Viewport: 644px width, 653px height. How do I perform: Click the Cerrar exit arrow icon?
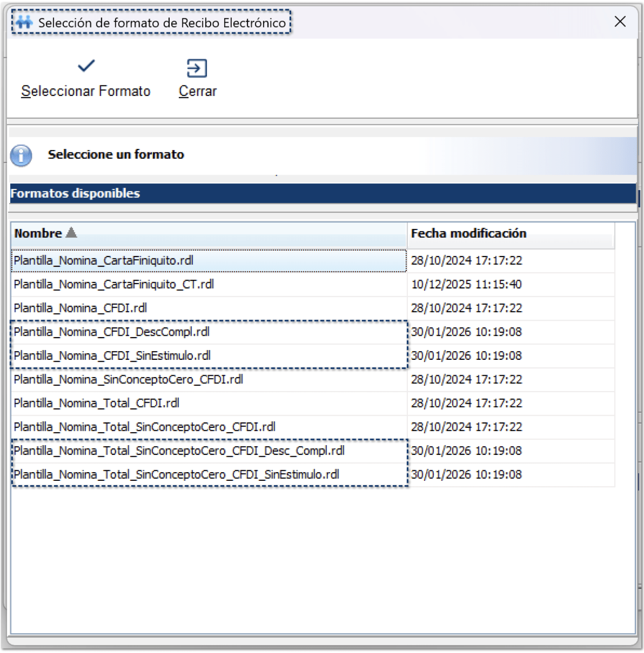(x=197, y=68)
